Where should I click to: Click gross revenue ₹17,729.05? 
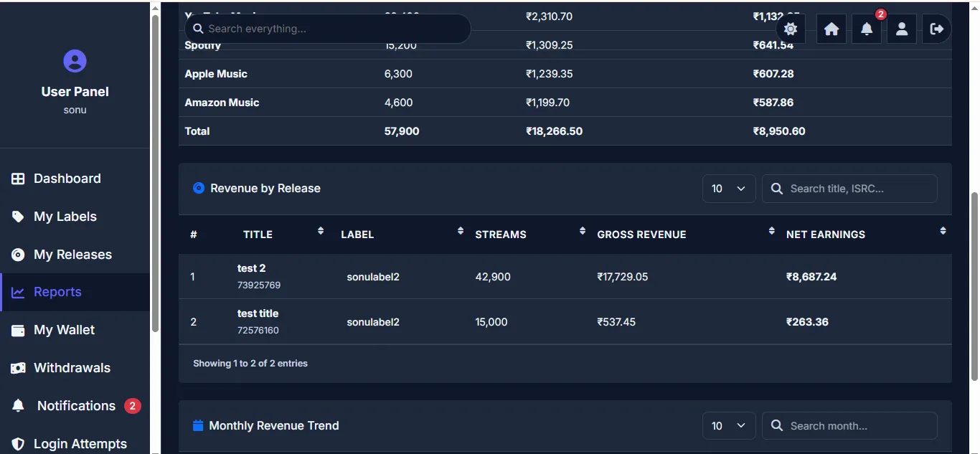point(623,277)
